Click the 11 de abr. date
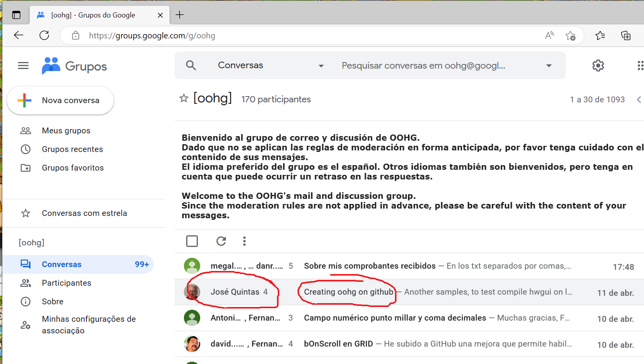 point(615,293)
